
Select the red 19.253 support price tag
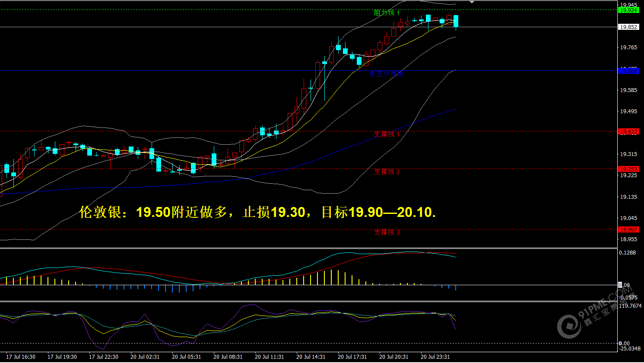(x=628, y=169)
